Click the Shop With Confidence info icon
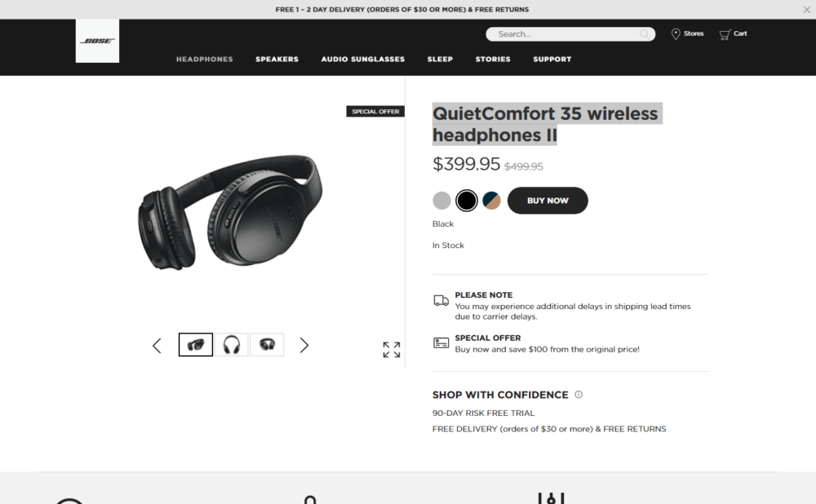 pos(579,395)
